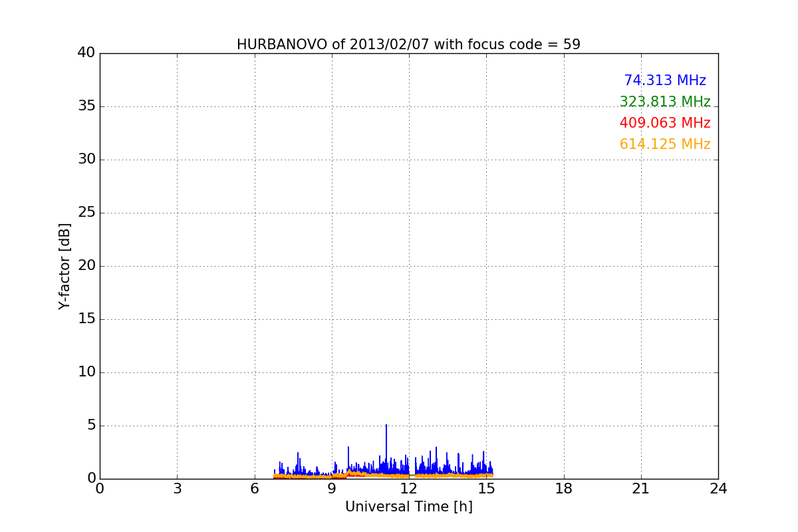
Task: Click the y-axis tick value 5
Action: click(x=91, y=426)
